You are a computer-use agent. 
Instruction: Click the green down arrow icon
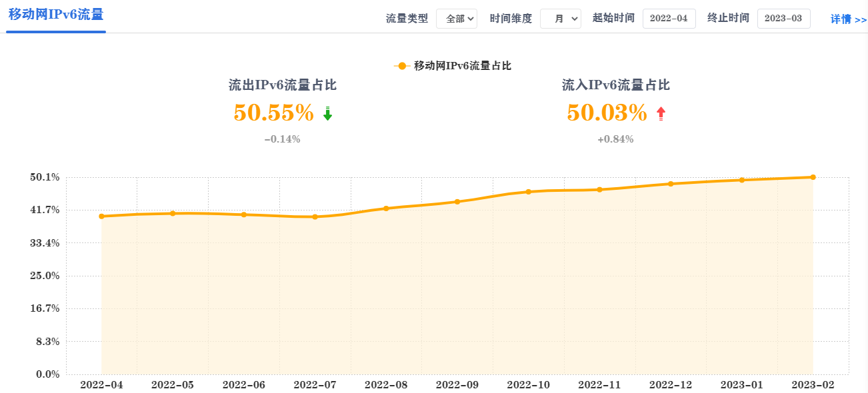click(327, 114)
